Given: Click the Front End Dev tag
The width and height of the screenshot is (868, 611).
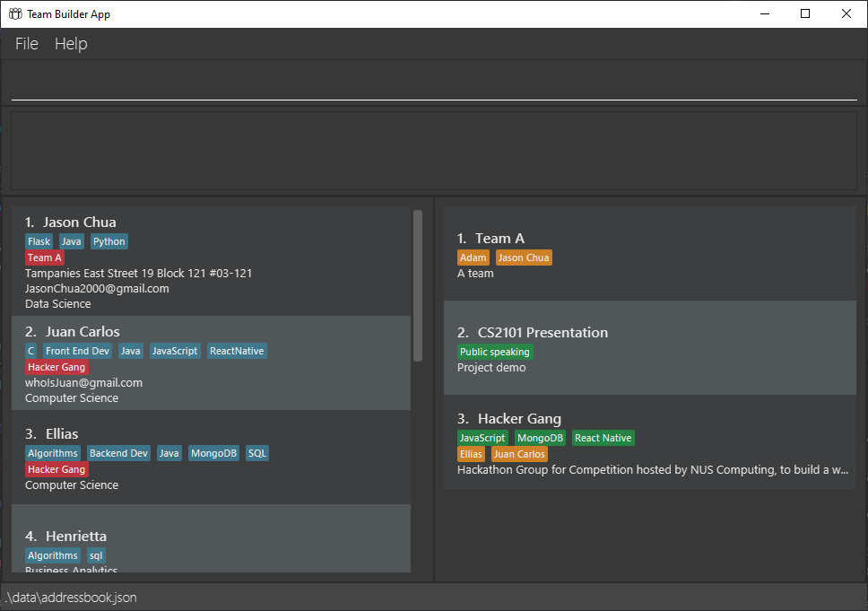Looking at the screenshot, I should [78, 351].
